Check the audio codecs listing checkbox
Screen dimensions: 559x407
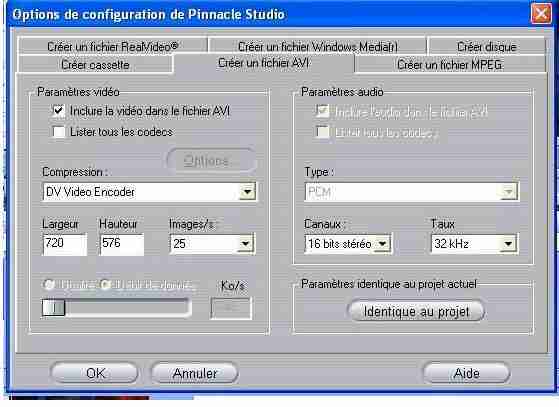[x=322, y=132]
